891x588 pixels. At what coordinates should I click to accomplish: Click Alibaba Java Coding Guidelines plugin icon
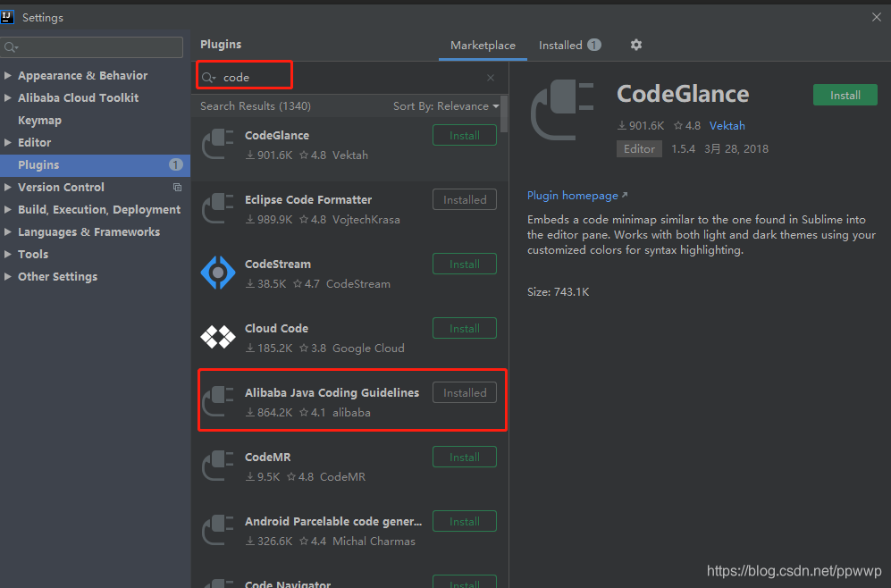coord(218,401)
